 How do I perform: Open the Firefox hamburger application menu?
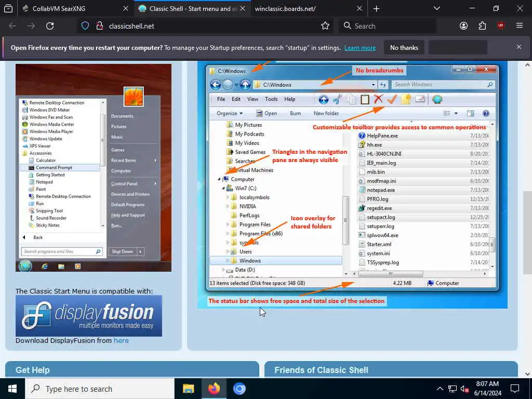[520, 26]
